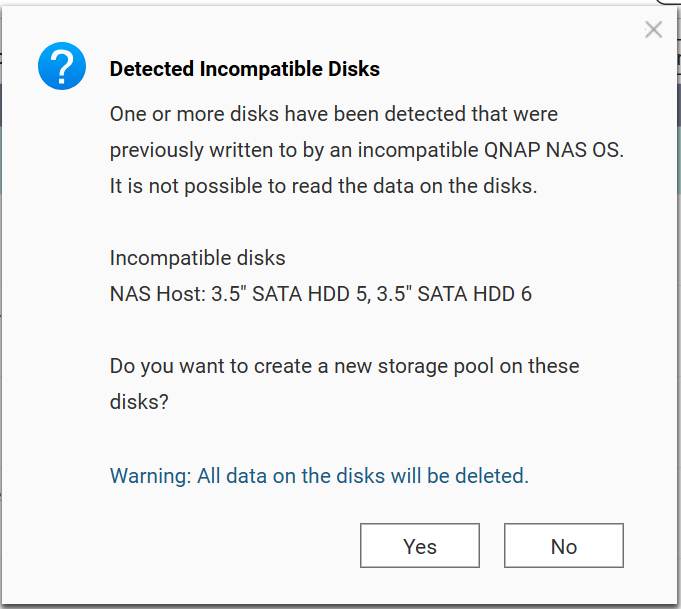Click the "Detected Incompatible Disks" title

244,69
